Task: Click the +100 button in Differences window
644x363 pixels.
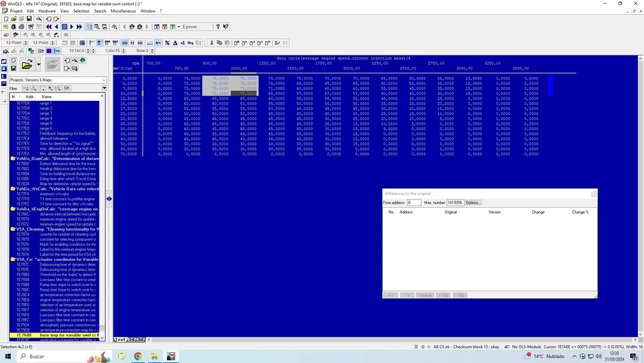Action: [x=443, y=295]
